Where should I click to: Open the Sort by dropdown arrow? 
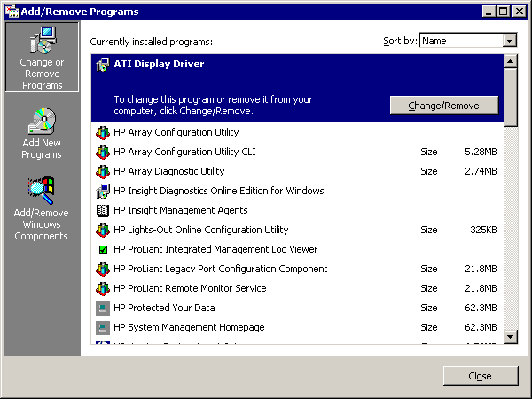509,41
